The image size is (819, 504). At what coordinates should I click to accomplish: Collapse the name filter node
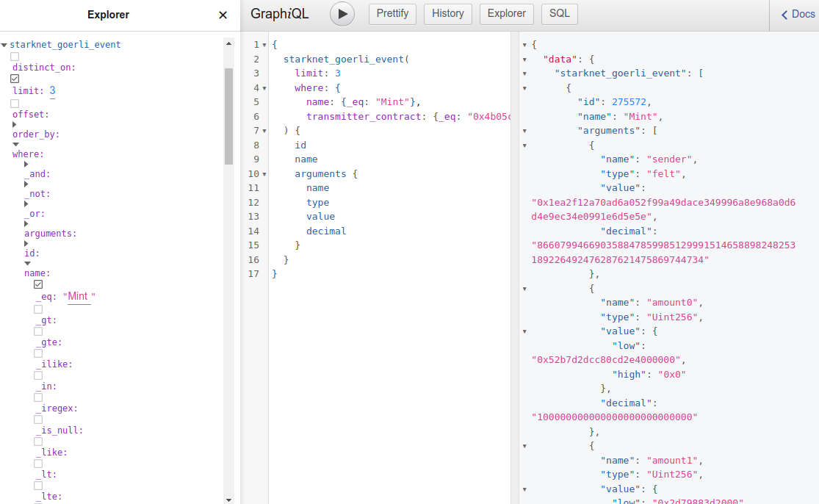click(x=28, y=264)
